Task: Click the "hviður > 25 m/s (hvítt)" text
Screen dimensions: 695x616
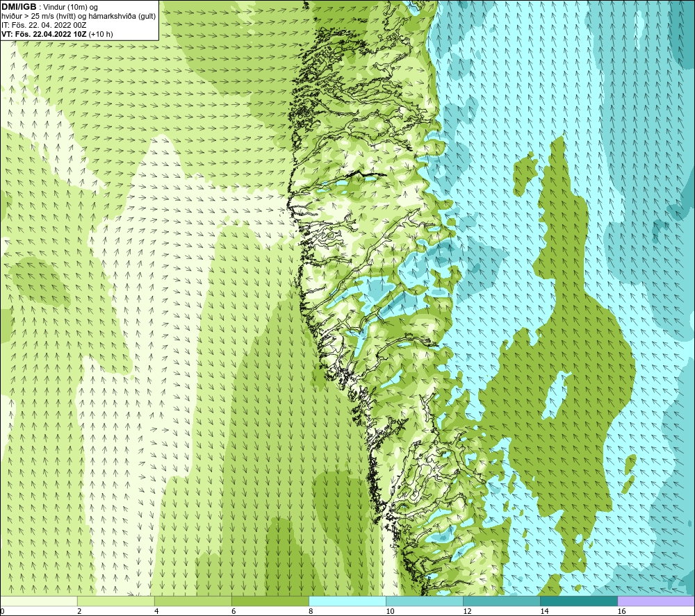Action: (x=38, y=17)
